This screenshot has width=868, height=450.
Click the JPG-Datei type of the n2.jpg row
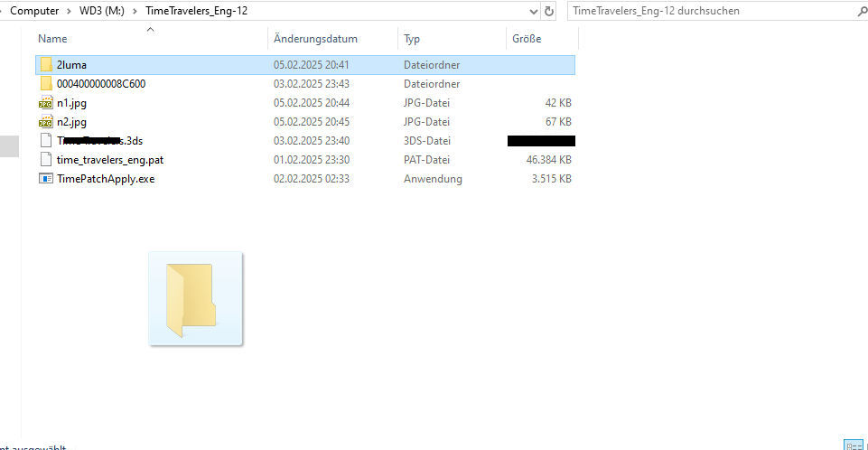(x=426, y=122)
